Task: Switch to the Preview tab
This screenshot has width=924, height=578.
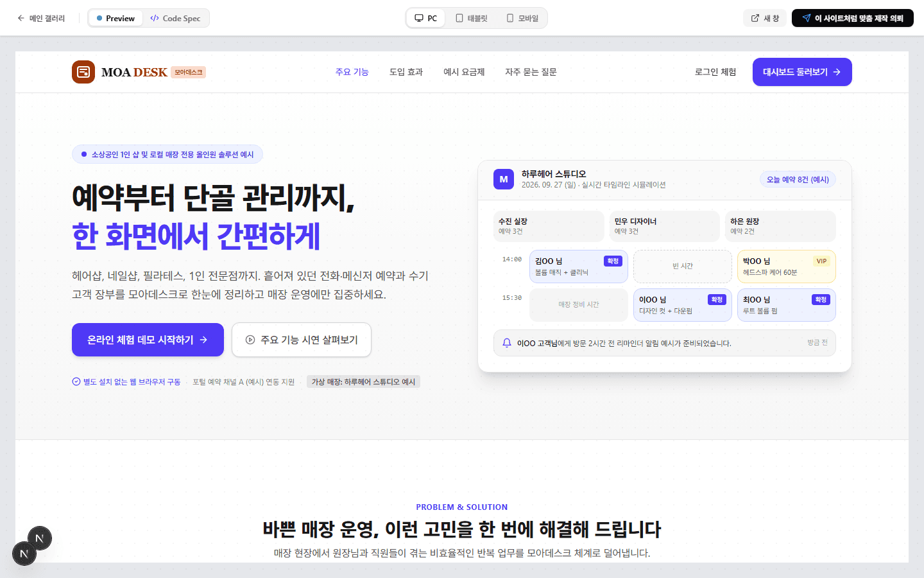Action: tap(116, 18)
